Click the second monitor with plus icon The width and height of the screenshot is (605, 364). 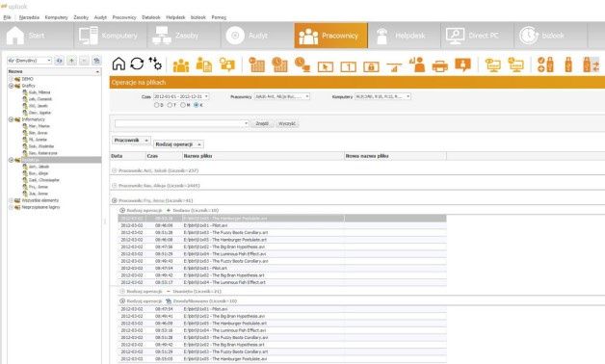click(515, 65)
